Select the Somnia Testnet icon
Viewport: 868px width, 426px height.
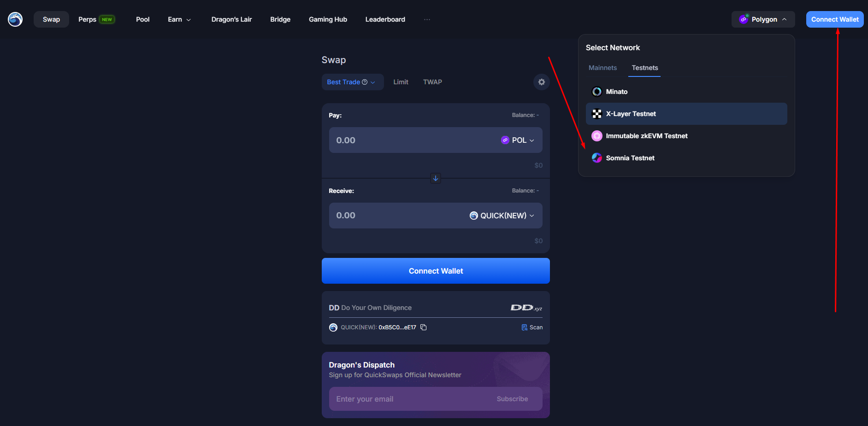pos(596,158)
